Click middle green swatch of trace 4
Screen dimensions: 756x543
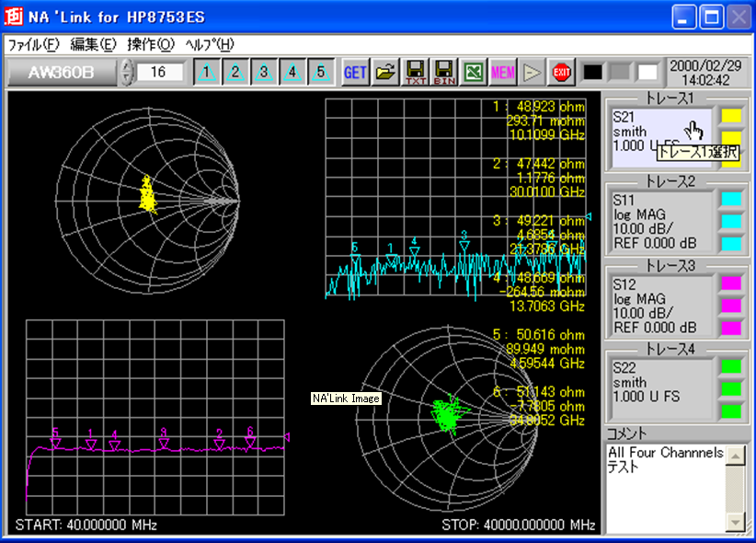tap(731, 389)
